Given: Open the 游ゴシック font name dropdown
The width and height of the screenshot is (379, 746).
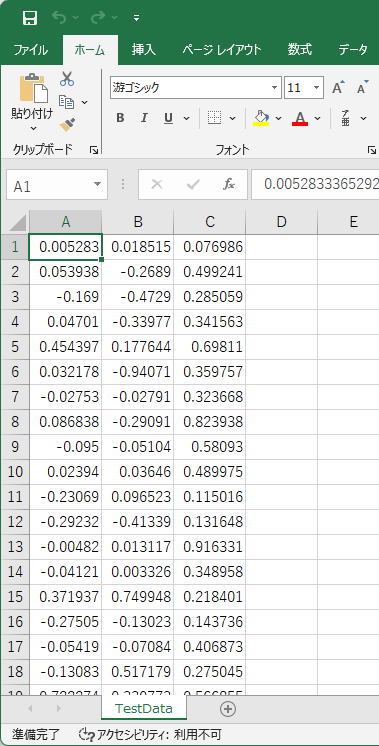Looking at the screenshot, I should click(x=275, y=88).
